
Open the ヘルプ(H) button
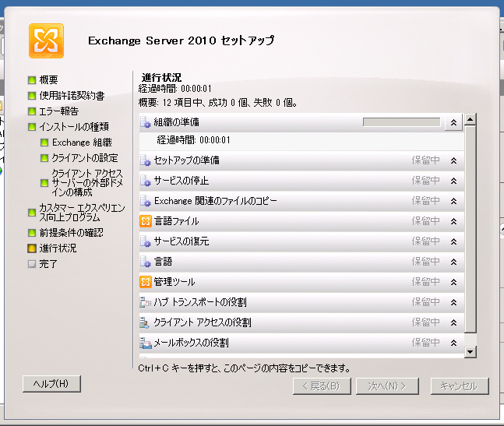tap(51, 384)
